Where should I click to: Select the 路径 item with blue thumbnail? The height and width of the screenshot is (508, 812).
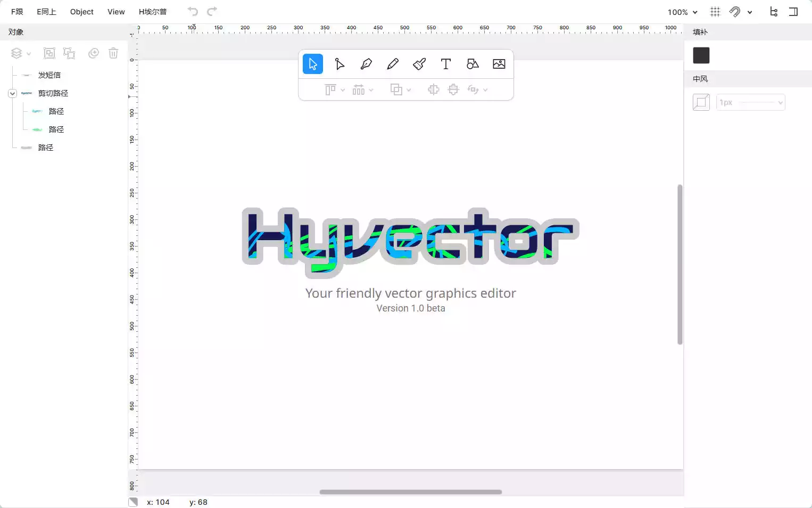click(x=56, y=111)
